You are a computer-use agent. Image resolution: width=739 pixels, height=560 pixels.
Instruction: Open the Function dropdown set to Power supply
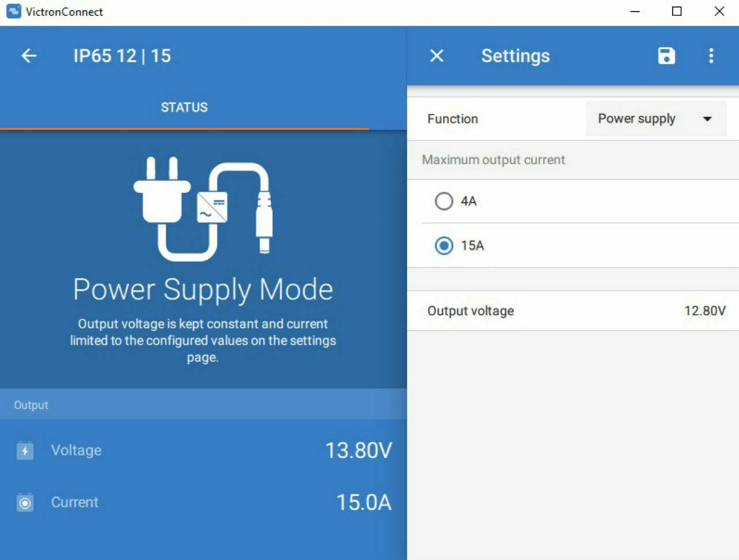pyautogui.click(x=656, y=119)
